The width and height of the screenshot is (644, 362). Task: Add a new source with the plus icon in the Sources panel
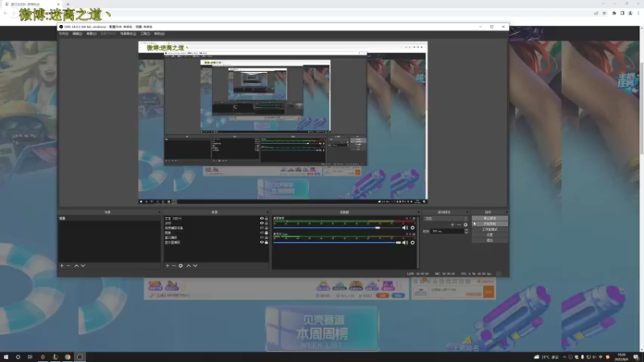[167, 265]
